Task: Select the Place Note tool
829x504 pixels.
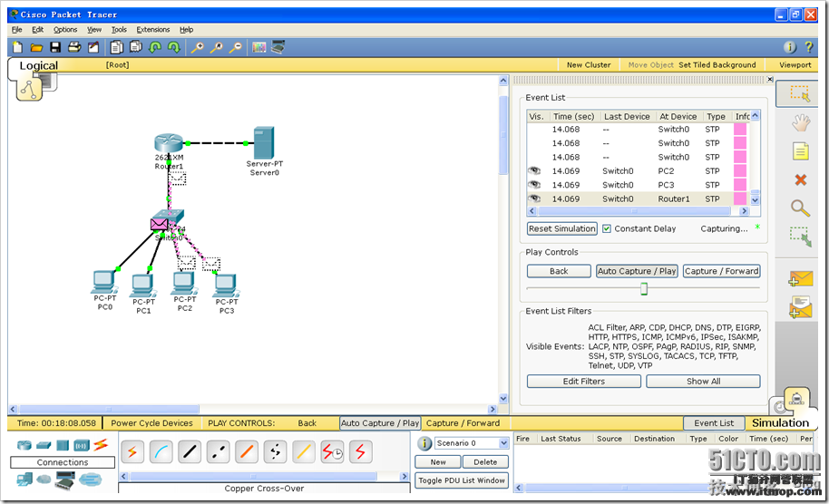Action: [801, 151]
